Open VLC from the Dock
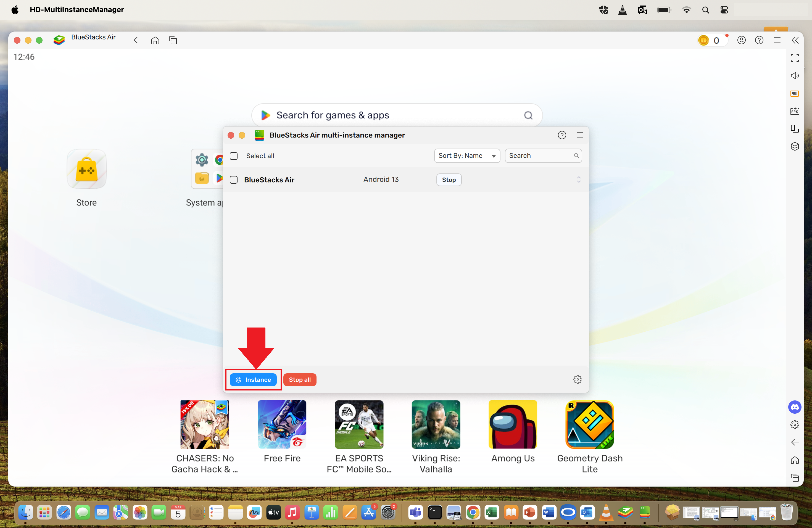This screenshot has height=528, width=812. point(606,512)
